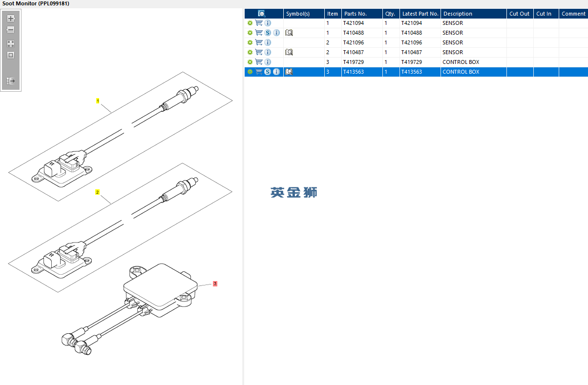Open info for part T421096
Viewport: 588px width, 385px height.
tap(268, 42)
